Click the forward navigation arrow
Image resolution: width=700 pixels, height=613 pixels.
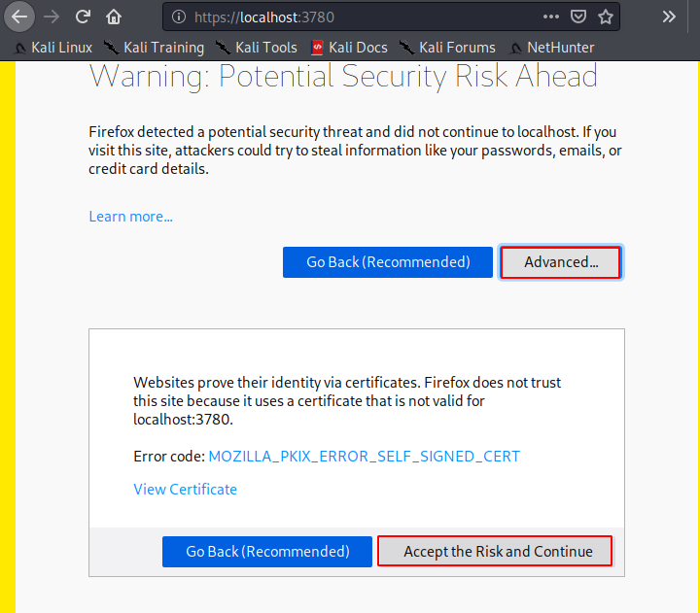tap(52, 17)
